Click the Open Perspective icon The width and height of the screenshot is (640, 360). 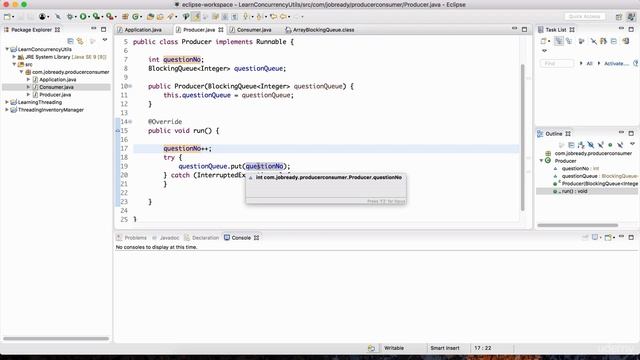619,17
